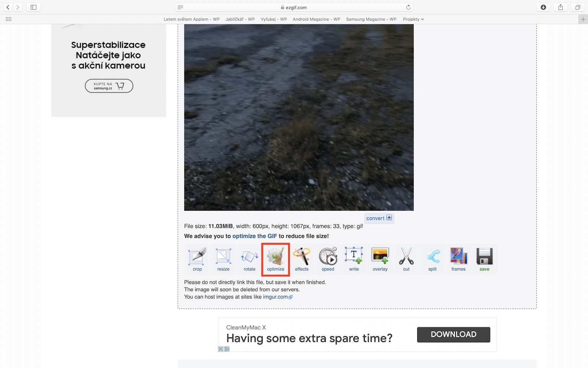
Task: Select the speed tool
Action: tap(328, 259)
